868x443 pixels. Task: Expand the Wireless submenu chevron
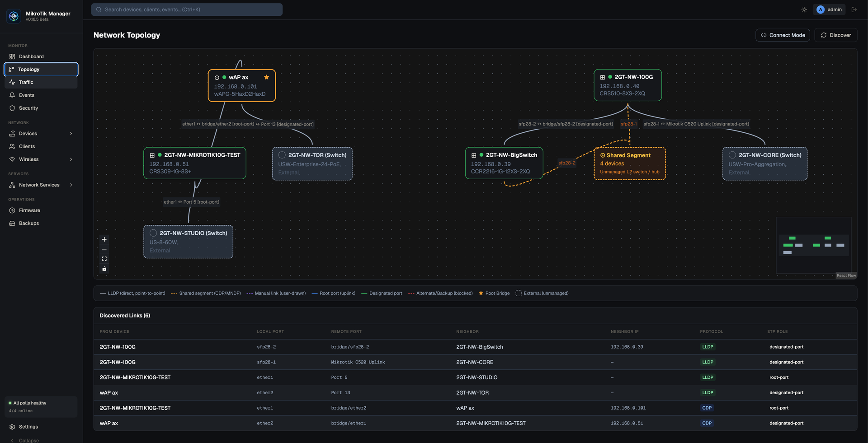(x=71, y=159)
